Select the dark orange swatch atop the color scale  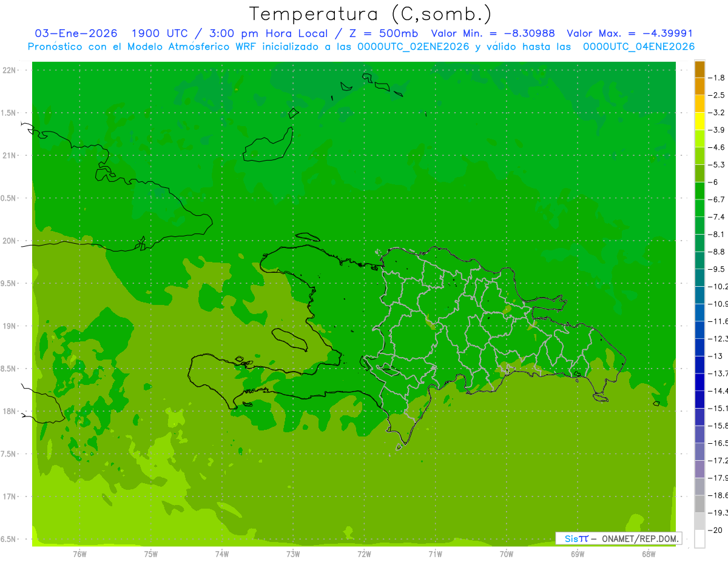[x=699, y=69]
